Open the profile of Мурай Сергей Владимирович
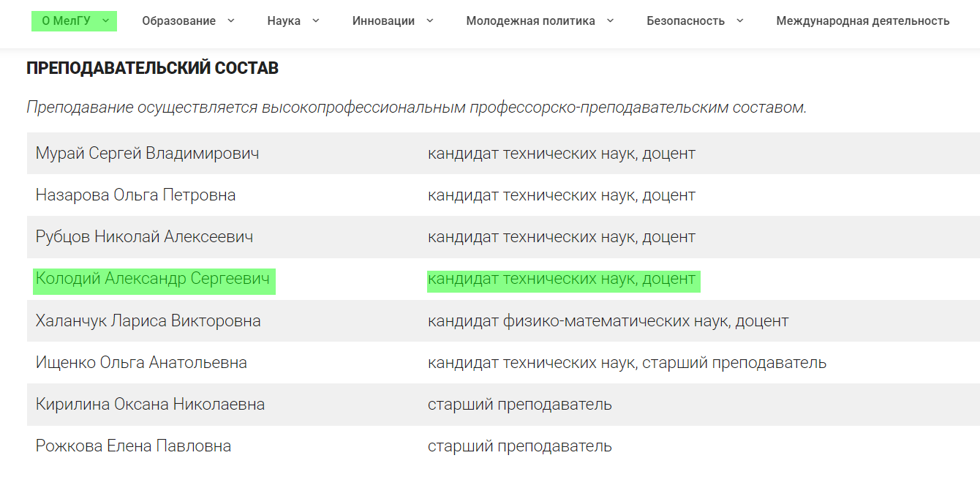Screen dimensions: 980x488 [146, 153]
